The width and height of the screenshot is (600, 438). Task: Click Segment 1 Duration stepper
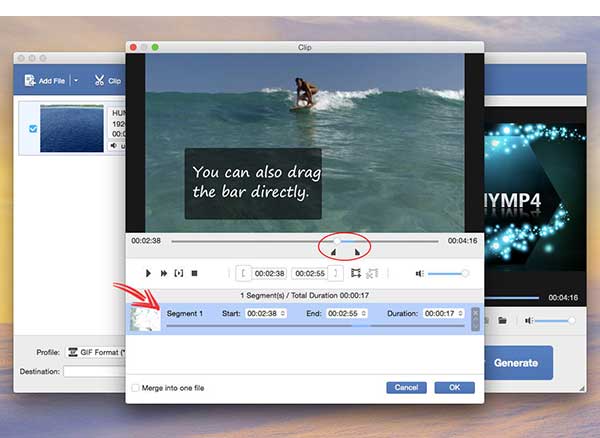tap(460, 313)
